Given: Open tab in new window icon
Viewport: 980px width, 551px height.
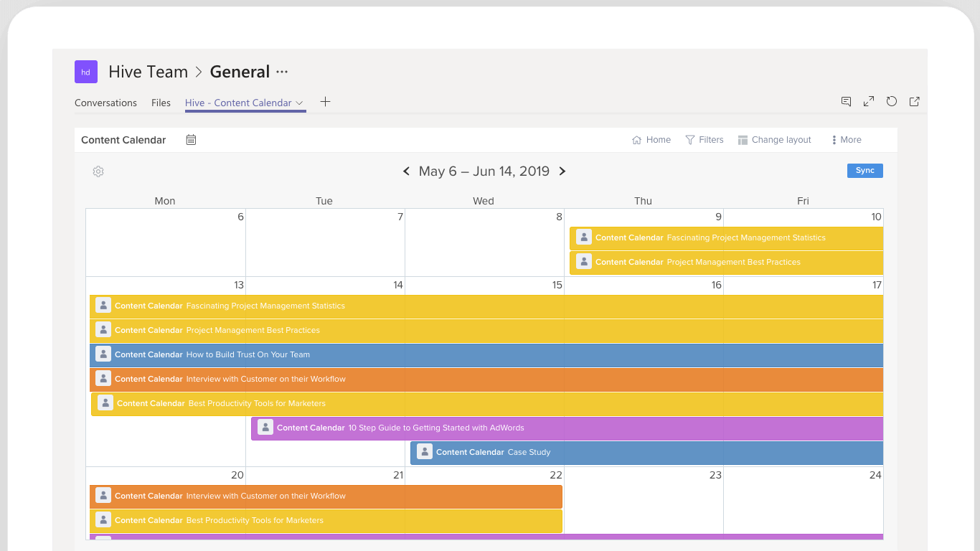Looking at the screenshot, I should pos(915,102).
